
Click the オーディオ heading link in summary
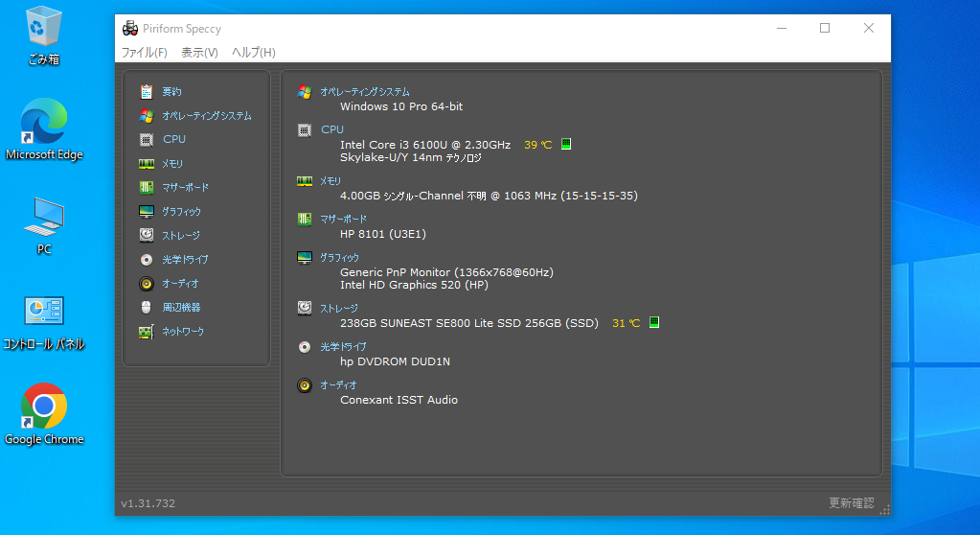[x=339, y=385]
